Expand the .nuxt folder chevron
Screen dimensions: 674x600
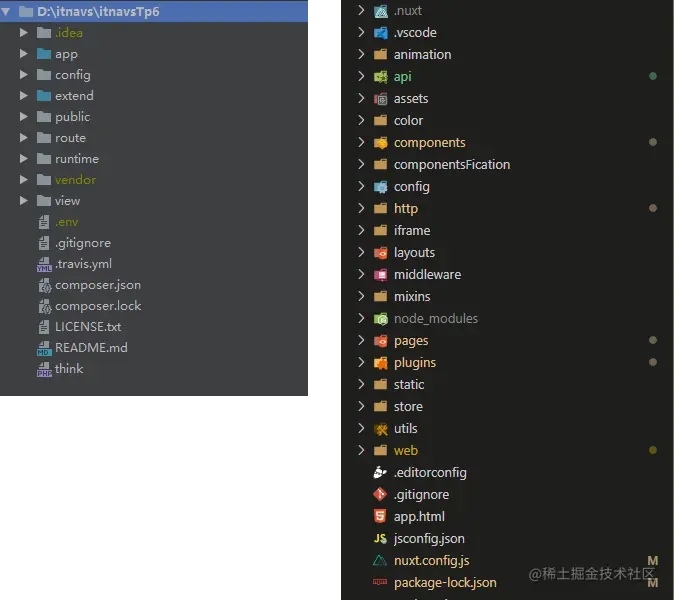pos(361,10)
